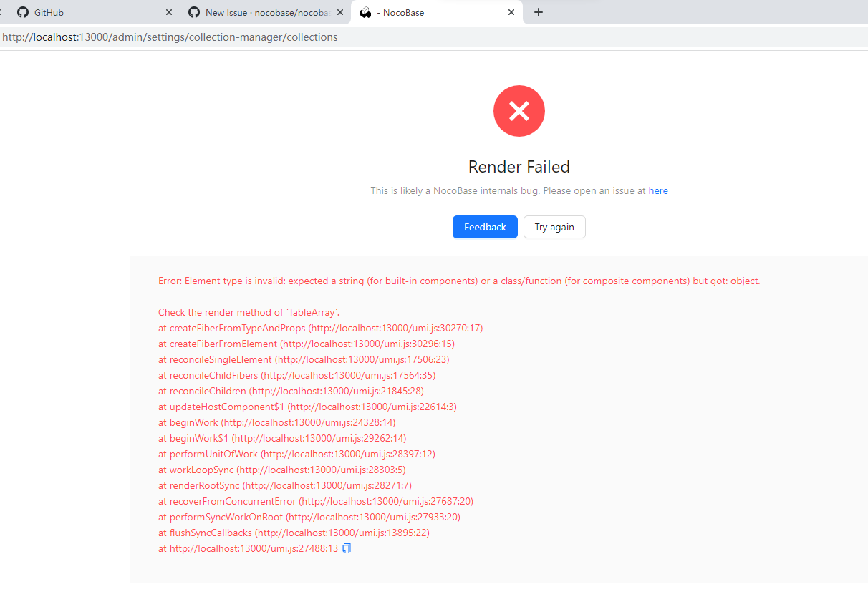Viewport: 868px width, 602px height.
Task: Click the red error cross icon
Action: 519,111
